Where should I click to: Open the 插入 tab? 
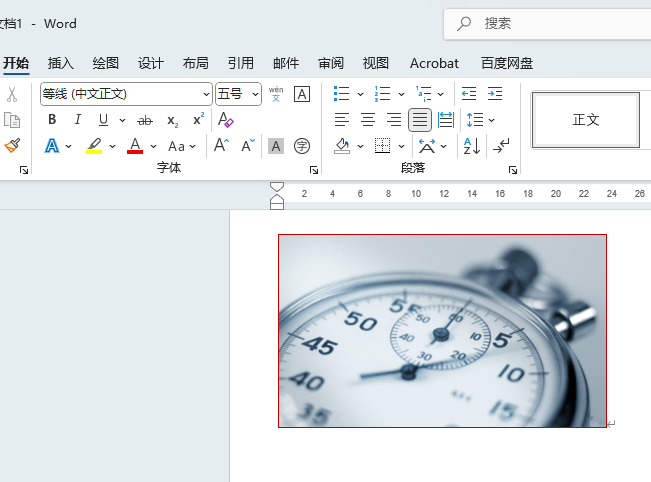[61, 64]
